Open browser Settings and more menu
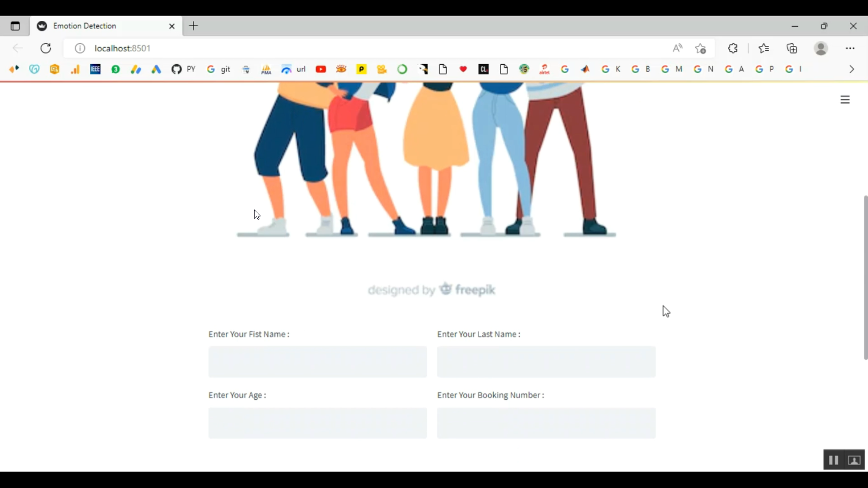This screenshot has height=488, width=868. click(850, 48)
